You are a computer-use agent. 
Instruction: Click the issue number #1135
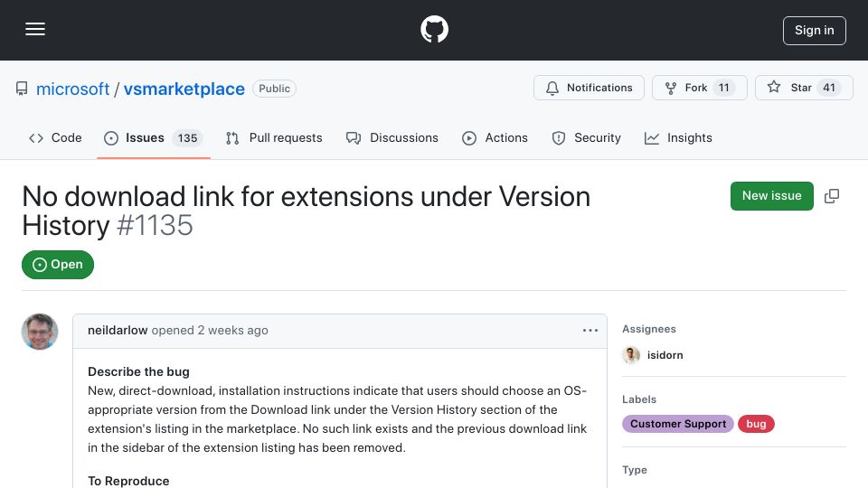click(x=155, y=225)
